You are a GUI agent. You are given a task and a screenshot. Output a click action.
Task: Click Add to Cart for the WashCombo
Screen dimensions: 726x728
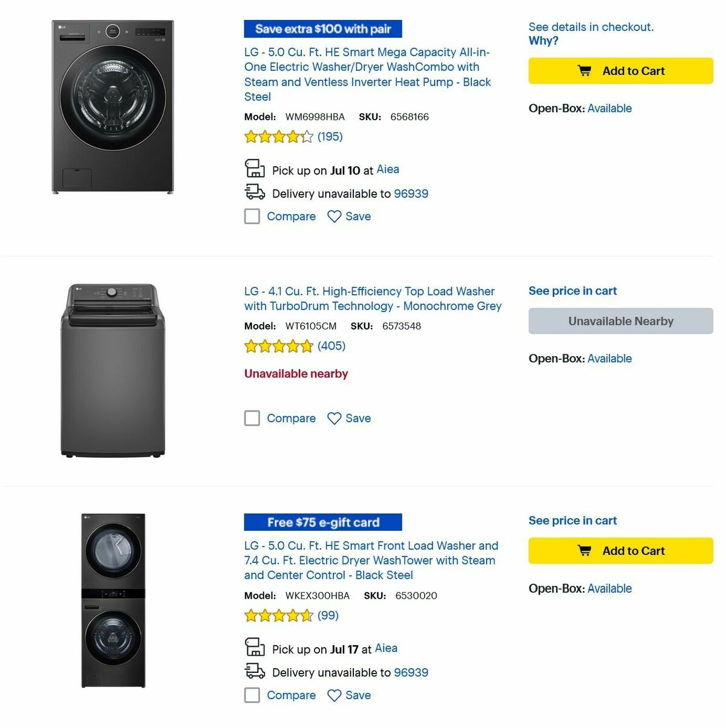point(620,71)
